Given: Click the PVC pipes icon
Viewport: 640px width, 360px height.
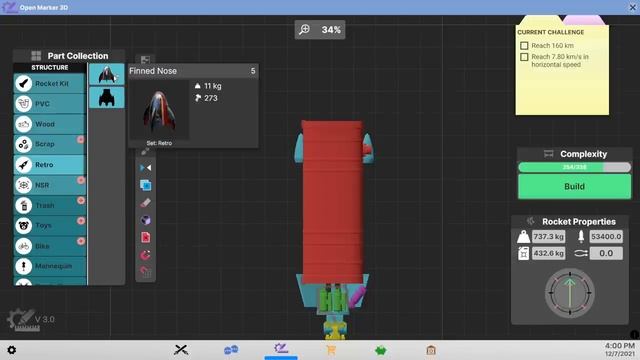Looking at the screenshot, I should click(24, 104).
